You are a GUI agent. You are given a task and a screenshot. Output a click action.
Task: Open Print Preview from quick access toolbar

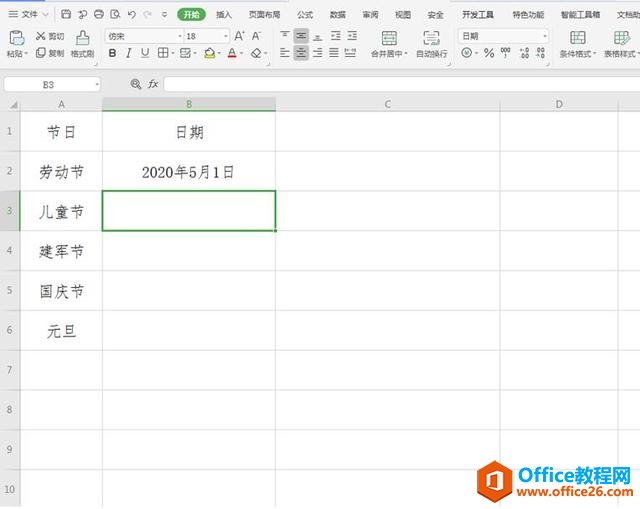tap(116, 15)
